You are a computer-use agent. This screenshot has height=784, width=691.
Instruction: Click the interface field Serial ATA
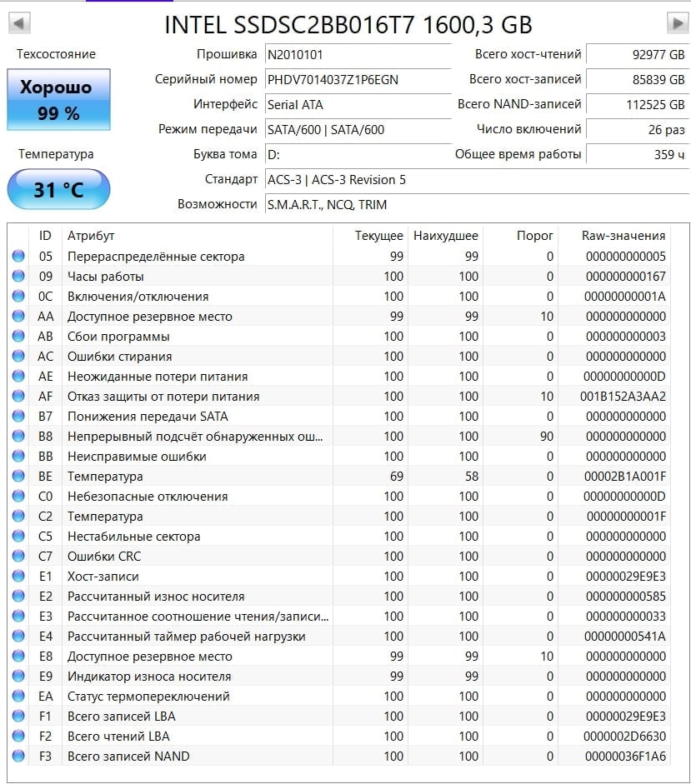coord(358,104)
